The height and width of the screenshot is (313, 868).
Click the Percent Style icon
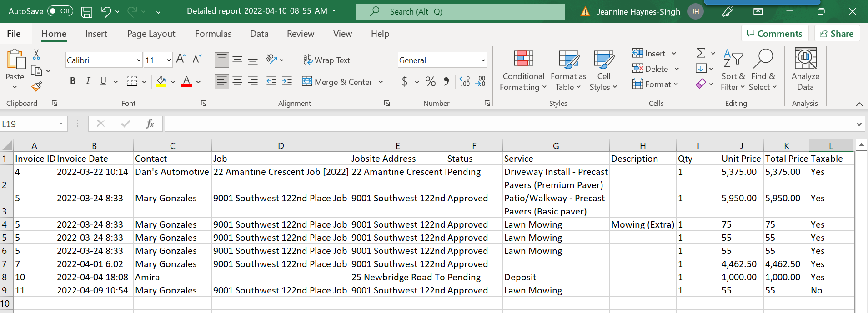pos(430,81)
